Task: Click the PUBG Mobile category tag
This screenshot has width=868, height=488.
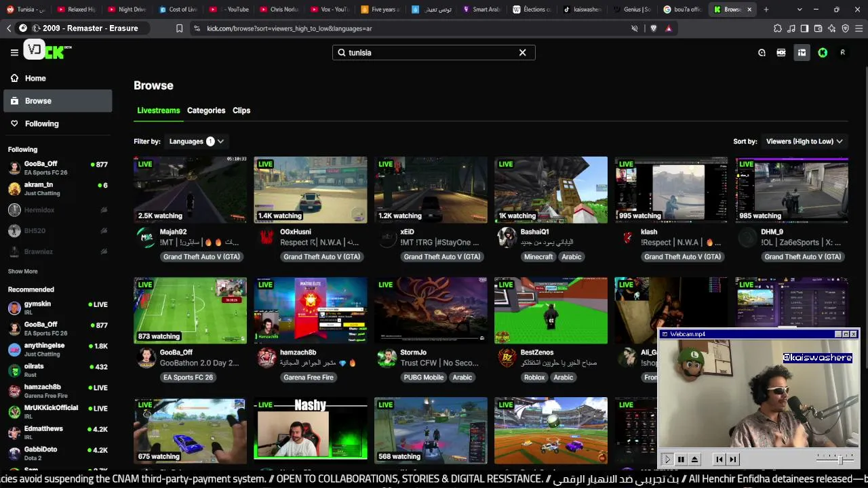Action: click(x=424, y=378)
